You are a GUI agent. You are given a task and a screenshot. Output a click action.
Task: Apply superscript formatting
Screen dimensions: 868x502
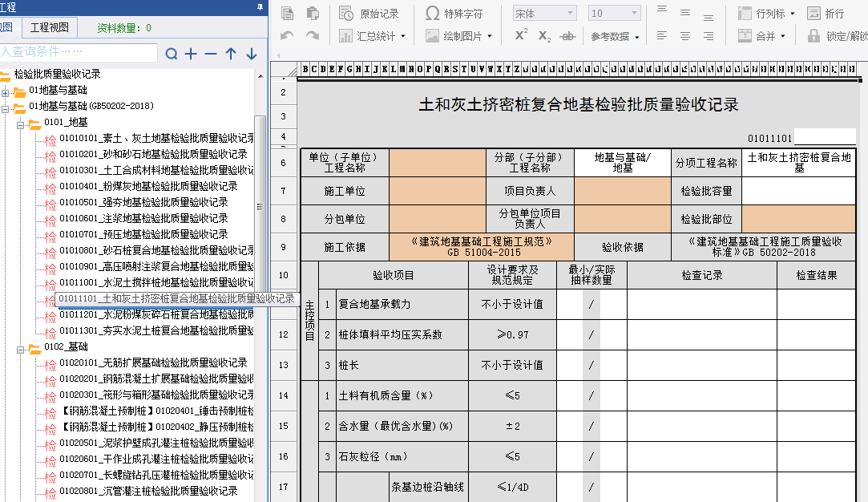click(x=521, y=35)
